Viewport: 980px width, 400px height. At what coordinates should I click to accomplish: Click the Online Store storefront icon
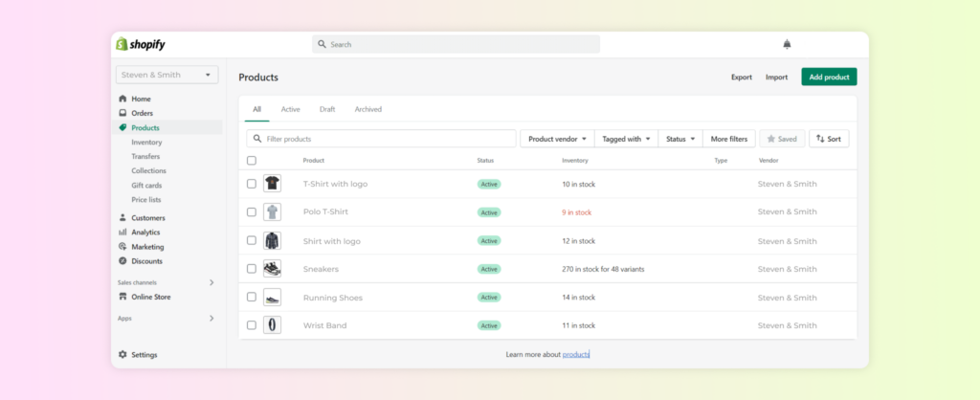click(x=122, y=297)
